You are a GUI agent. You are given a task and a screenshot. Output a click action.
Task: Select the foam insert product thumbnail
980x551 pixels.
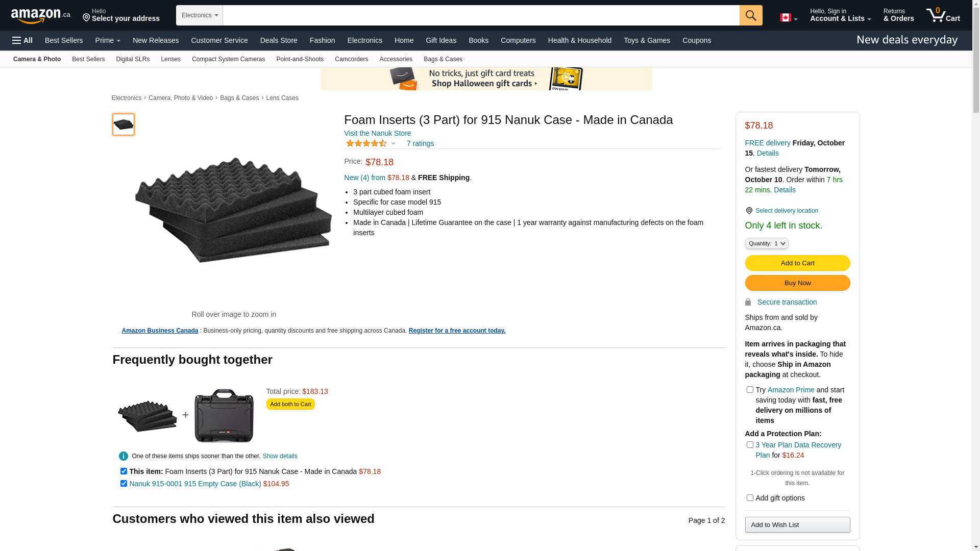point(124,124)
